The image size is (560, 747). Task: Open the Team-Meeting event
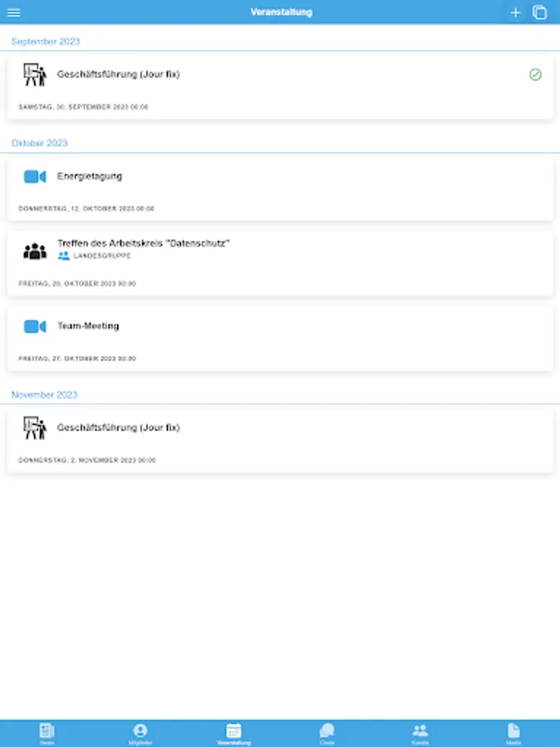pos(280,339)
